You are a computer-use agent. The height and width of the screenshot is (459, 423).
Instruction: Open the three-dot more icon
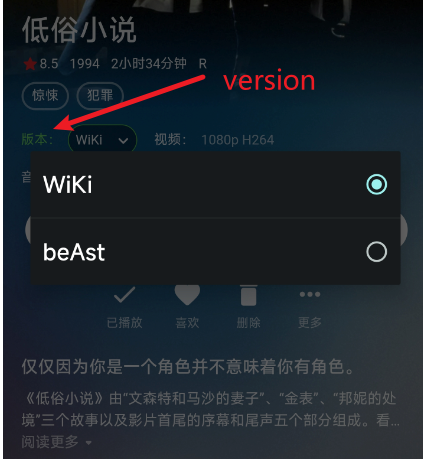[310, 294]
